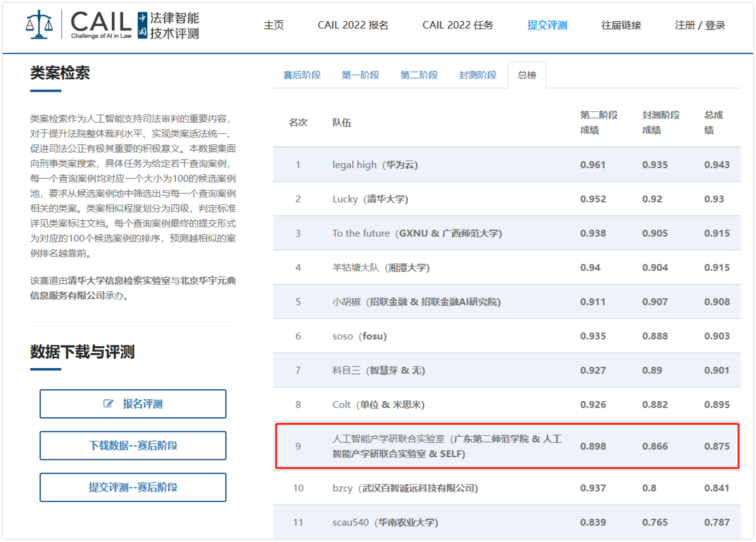Click 下载数据--赛后阶段 button
756x542 pixels.
133,445
